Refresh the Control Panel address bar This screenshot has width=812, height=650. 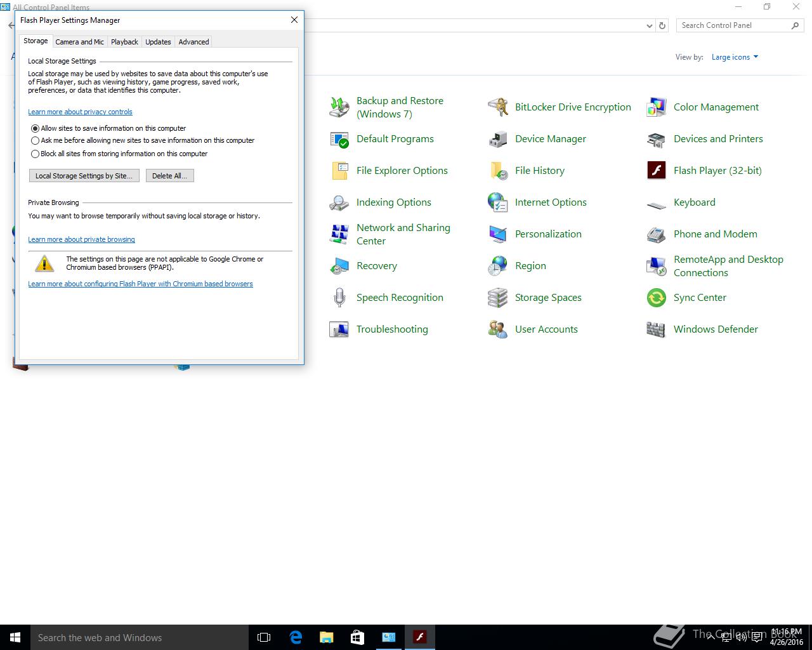662,26
